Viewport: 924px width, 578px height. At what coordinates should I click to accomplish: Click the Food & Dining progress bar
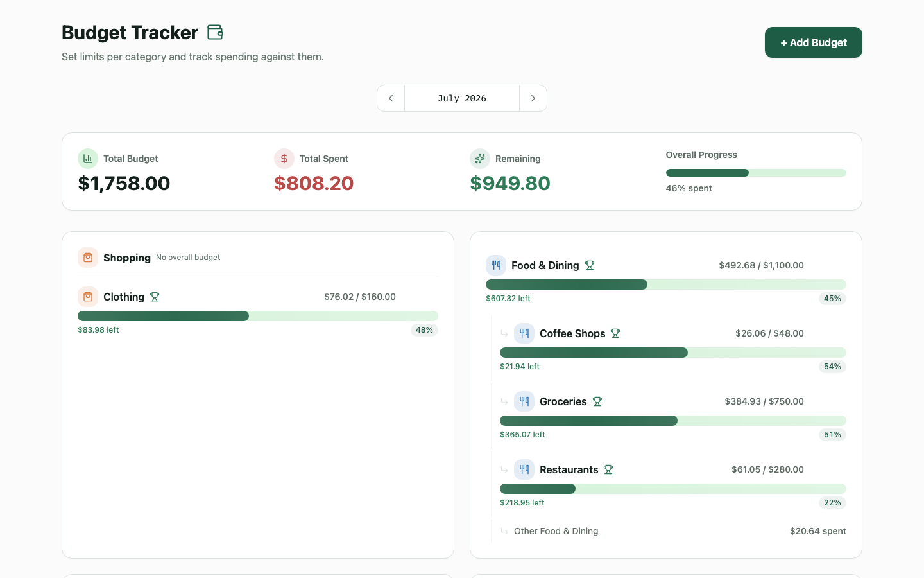(666, 285)
